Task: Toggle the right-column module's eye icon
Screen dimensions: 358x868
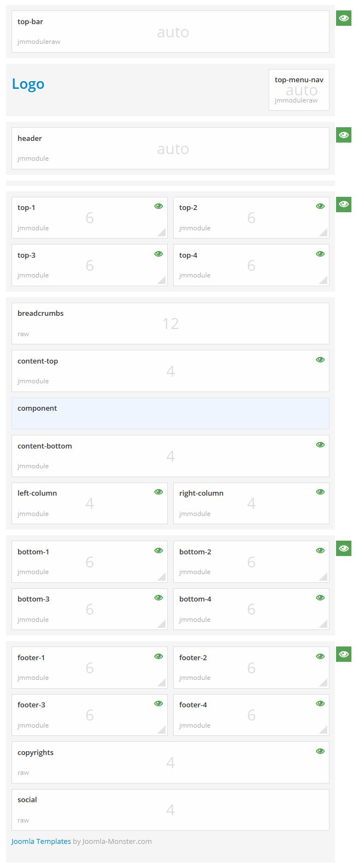Action: (320, 491)
